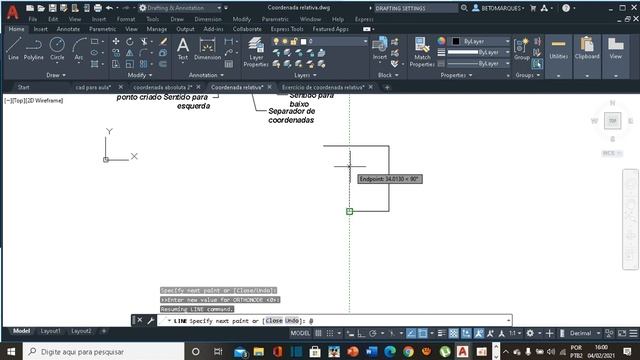Toggle selection cycling in status bar
This screenshot has height=360, width=640.
[x=466, y=333]
